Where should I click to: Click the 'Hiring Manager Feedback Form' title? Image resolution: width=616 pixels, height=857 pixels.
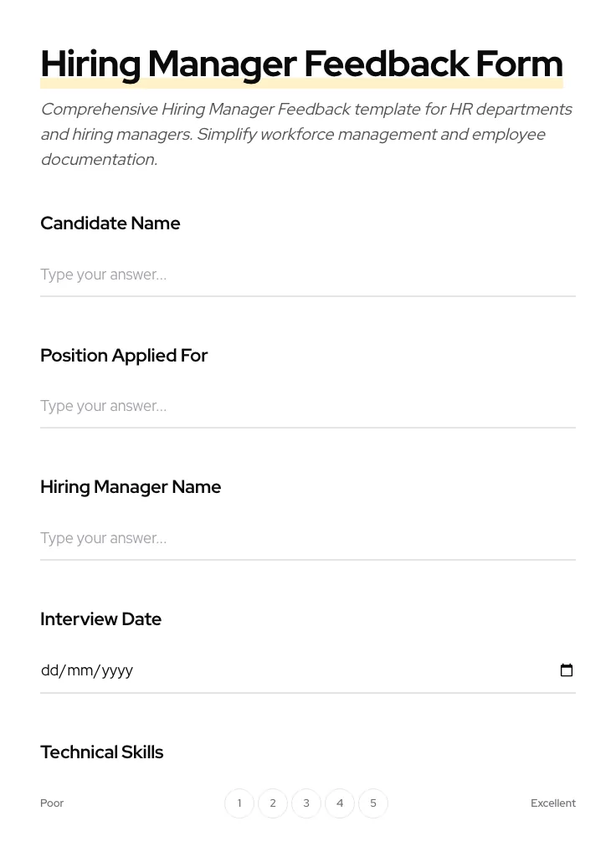301,63
